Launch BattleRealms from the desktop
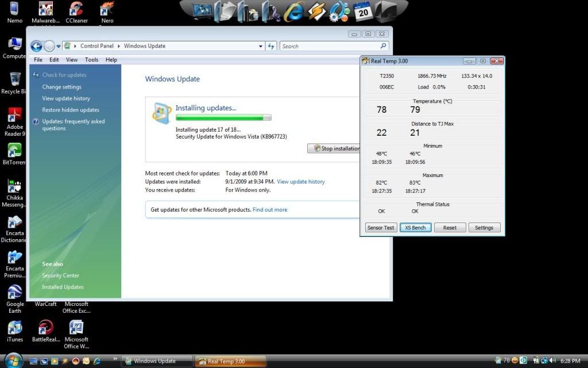The width and height of the screenshot is (588, 368). (46, 331)
